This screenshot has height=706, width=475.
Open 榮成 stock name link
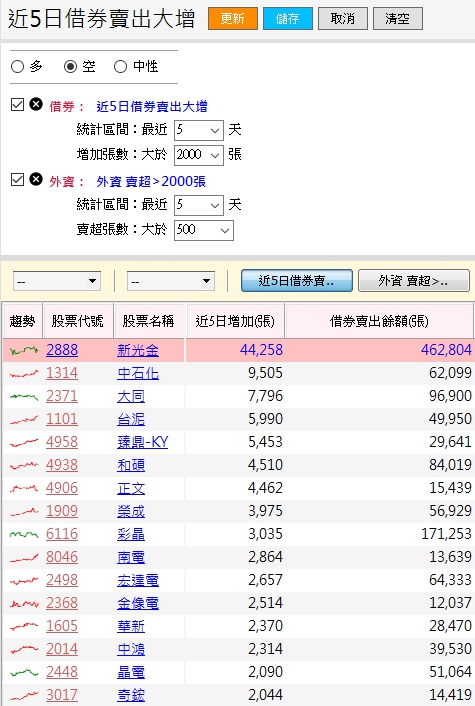coord(131,511)
